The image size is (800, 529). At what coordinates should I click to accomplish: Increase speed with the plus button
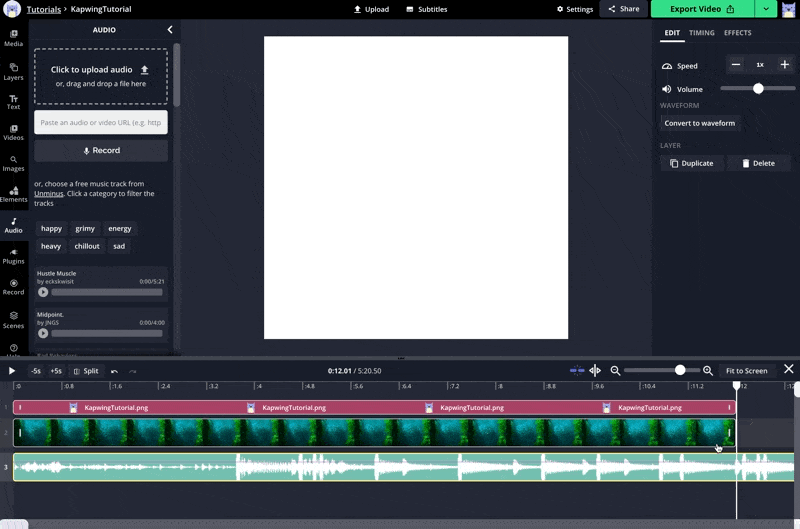[x=784, y=65]
